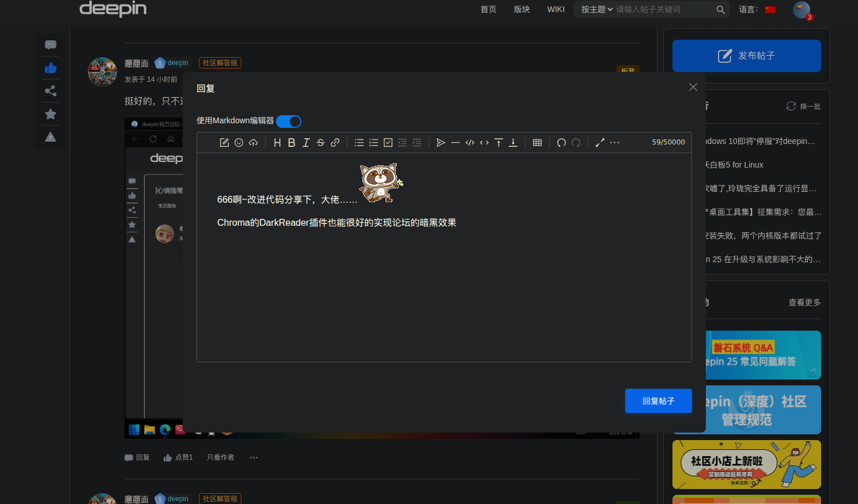Focus the forum keyword search field
Screen dimensions: 858x504
[663, 9]
